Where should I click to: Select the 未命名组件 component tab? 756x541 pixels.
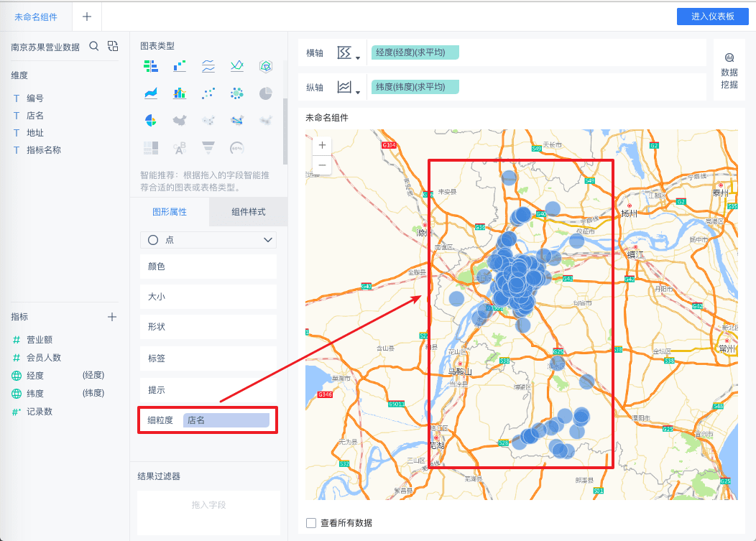[x=36, y=17]
